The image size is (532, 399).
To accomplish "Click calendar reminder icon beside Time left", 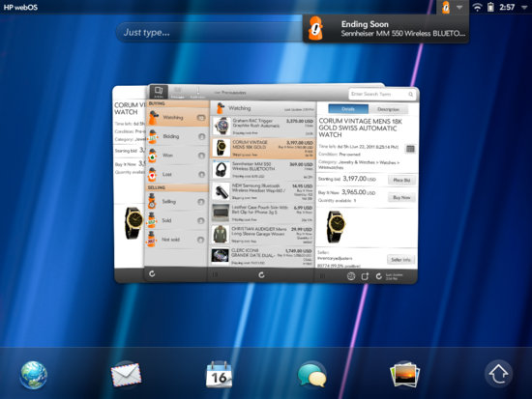I will (x=410, y=149).
